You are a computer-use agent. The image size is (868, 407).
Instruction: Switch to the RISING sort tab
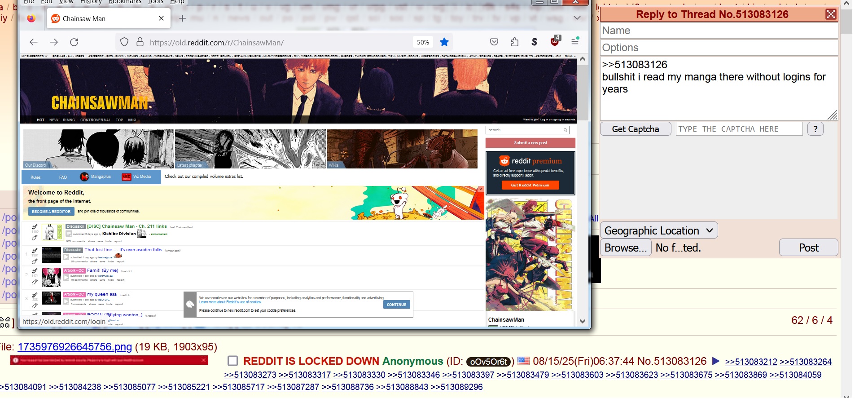point(69,120)
